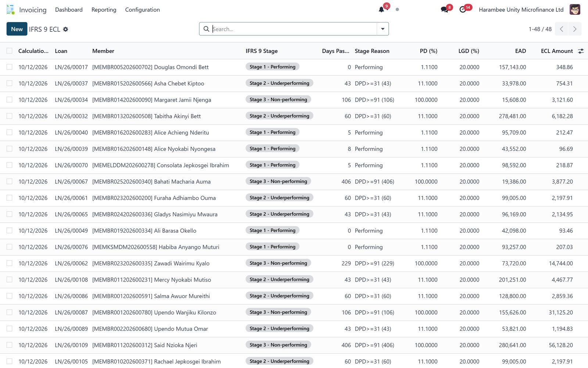The image size is (588, 368).
Task: Click member Upendo Wanjiku Kilonzo
Action: tap(154, 312)
